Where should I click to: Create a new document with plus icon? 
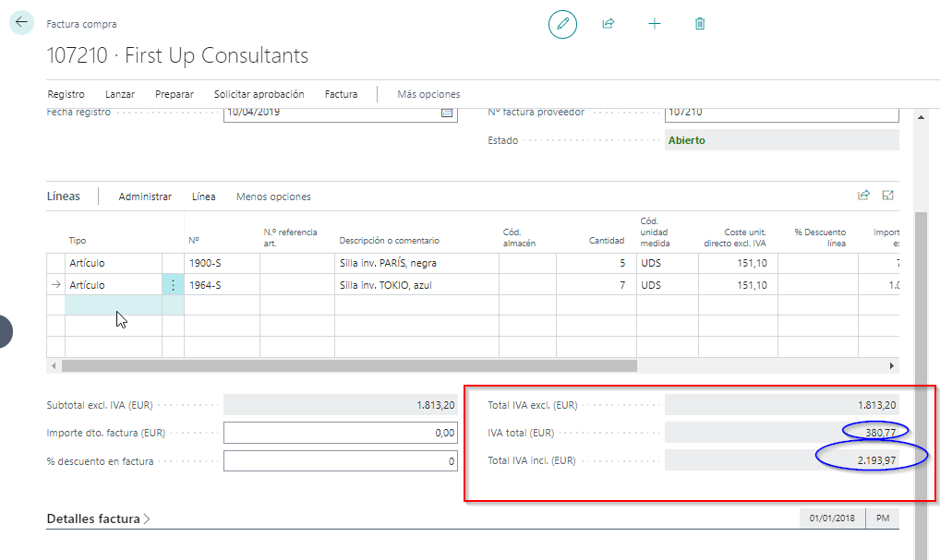click(x=654, y=24)
